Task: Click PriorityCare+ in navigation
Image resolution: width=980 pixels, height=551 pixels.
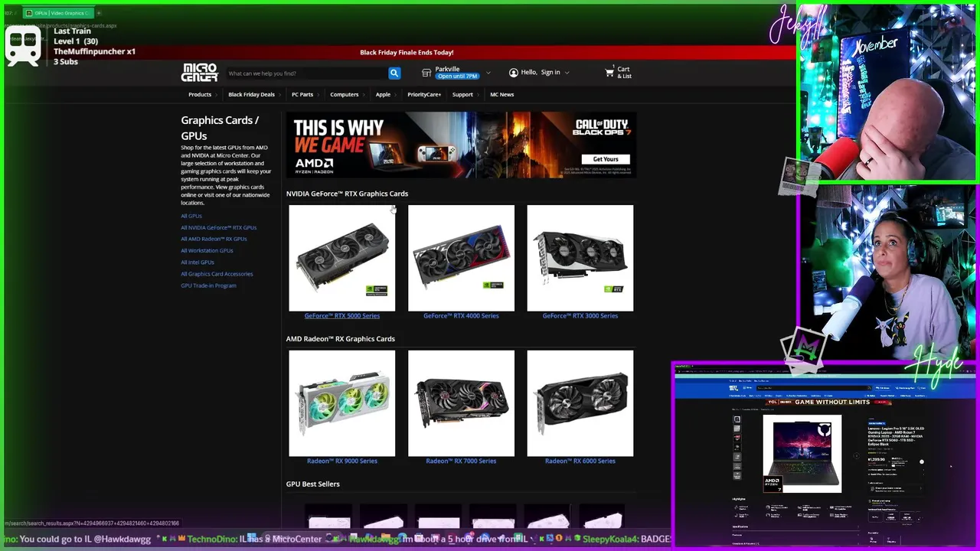Action: click(x=424, y=94)
